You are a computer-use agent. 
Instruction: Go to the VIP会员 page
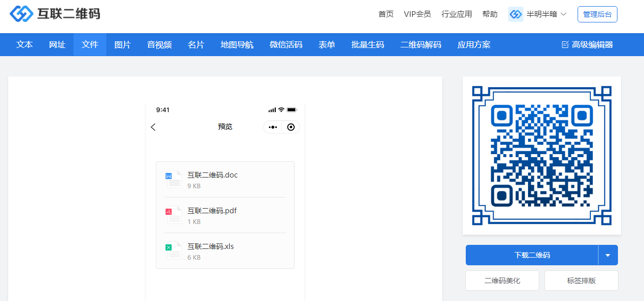coord(417,14)
